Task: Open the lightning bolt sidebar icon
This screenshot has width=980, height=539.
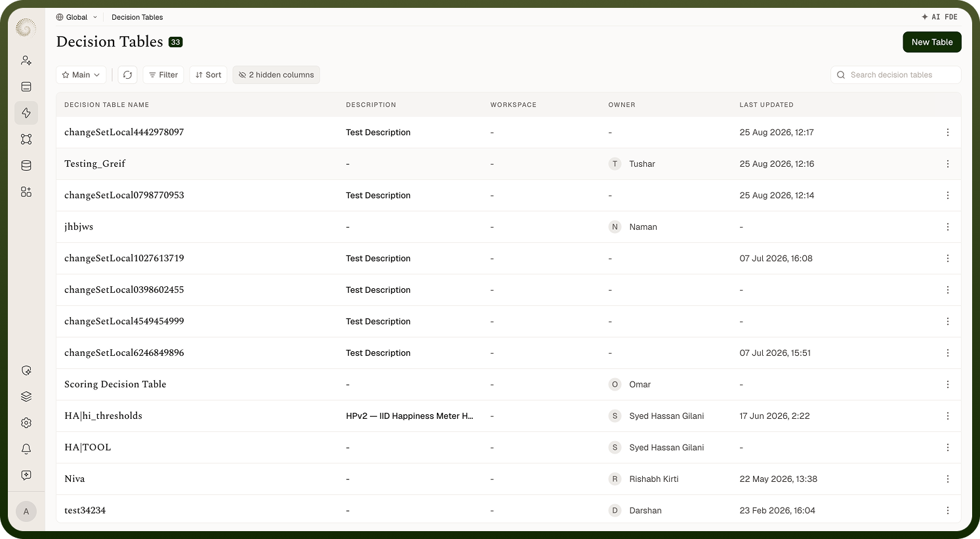Action: tap(26, 113)
